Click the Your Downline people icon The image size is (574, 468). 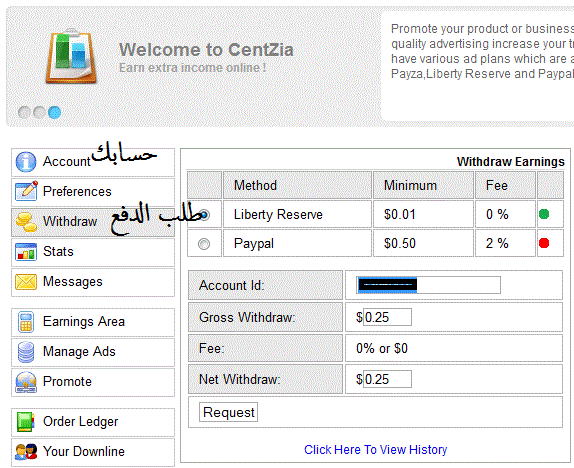coord(26,452)
